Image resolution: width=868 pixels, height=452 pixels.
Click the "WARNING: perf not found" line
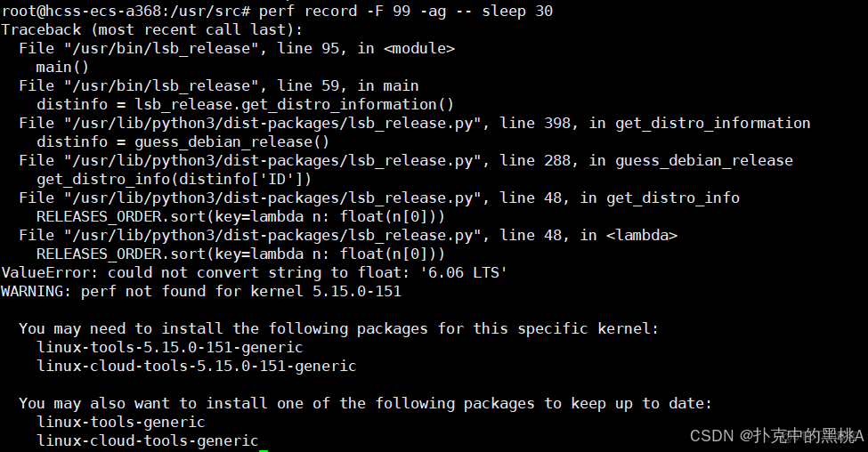(201, 291)
